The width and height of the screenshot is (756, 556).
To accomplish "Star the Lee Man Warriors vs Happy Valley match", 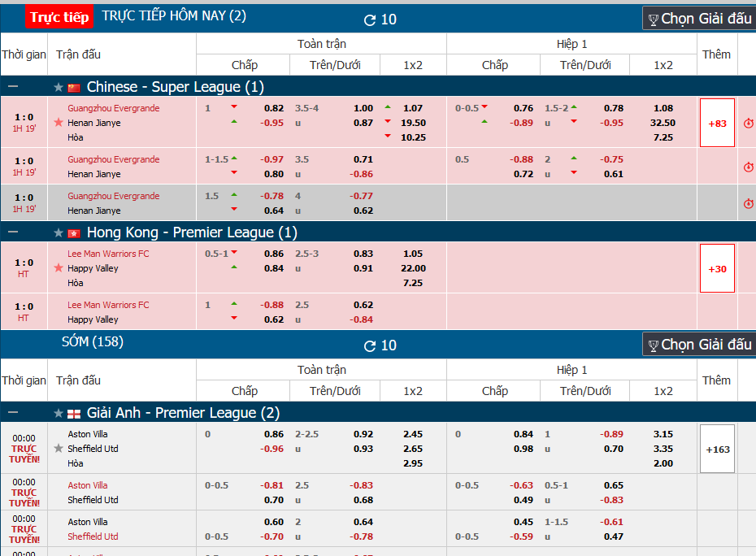I will tap(59, 268).
